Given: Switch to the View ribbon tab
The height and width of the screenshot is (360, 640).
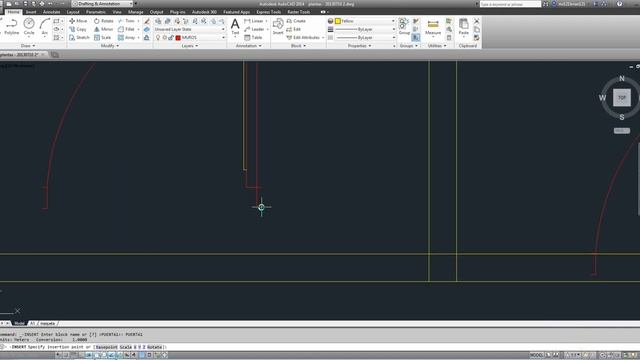Looking at the screenshot, I should tap(117, 12).
